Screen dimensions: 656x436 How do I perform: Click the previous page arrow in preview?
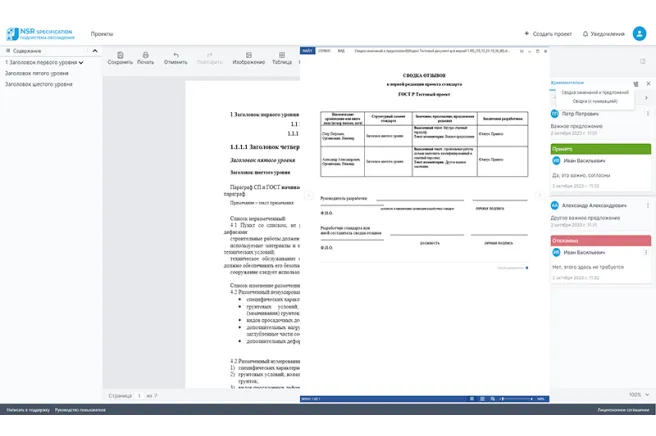pos(308,195)
